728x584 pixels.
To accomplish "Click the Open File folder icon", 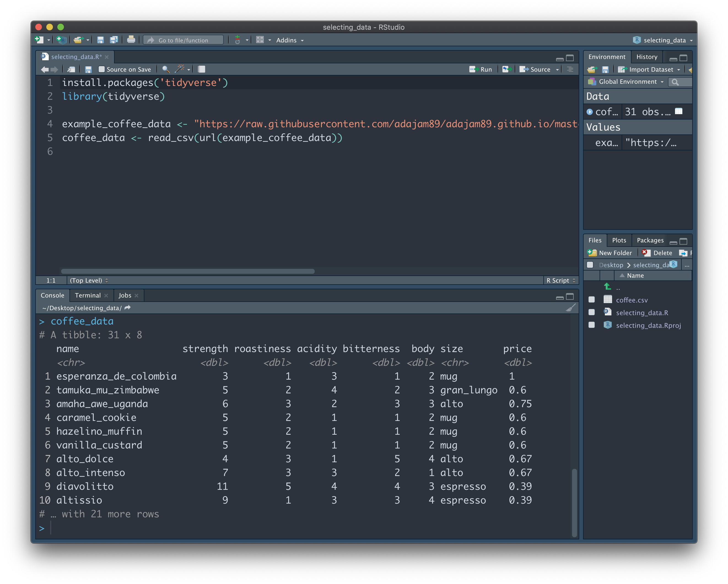I will [78, 40].
